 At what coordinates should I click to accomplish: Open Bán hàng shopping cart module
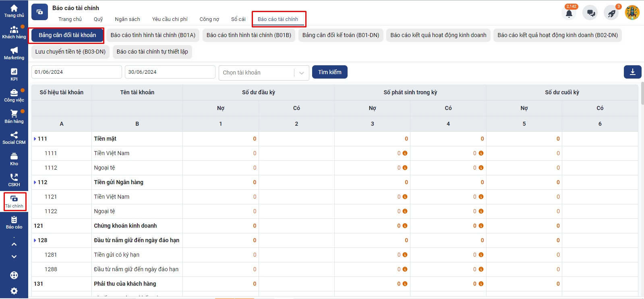coord(14,116)
